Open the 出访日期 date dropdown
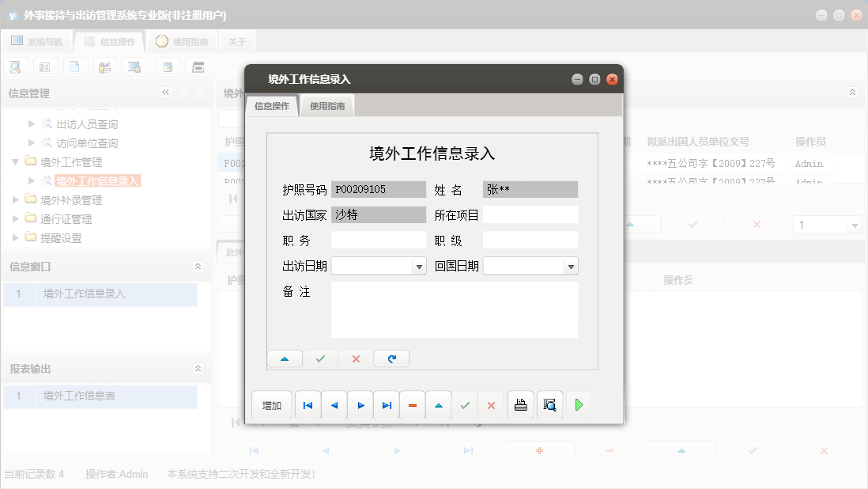The width and height of the screenshot is (868, 489). pos(419,265)
